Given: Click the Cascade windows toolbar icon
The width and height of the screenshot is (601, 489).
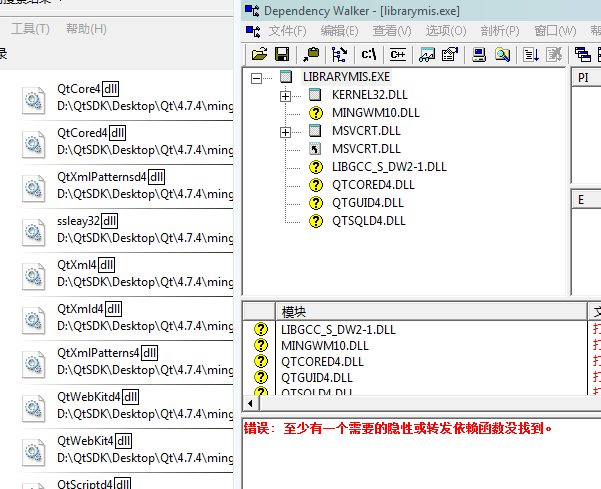Looking at the screenshot, I should [x=583, y=54].
